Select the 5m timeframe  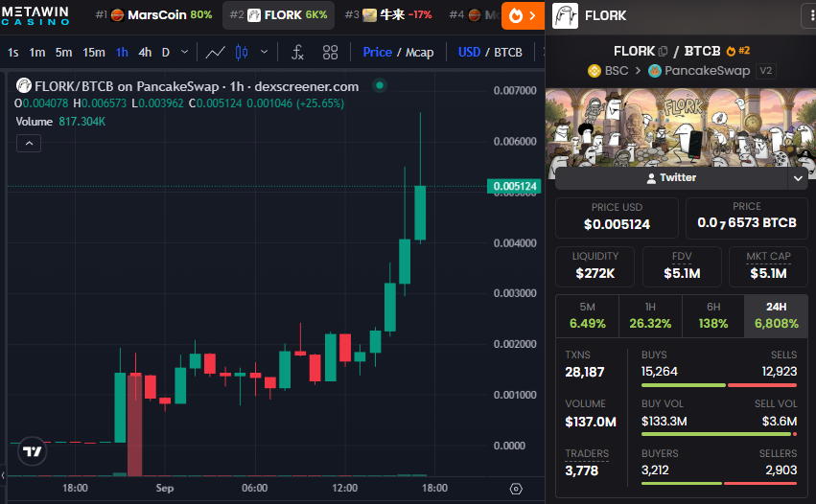63,53
